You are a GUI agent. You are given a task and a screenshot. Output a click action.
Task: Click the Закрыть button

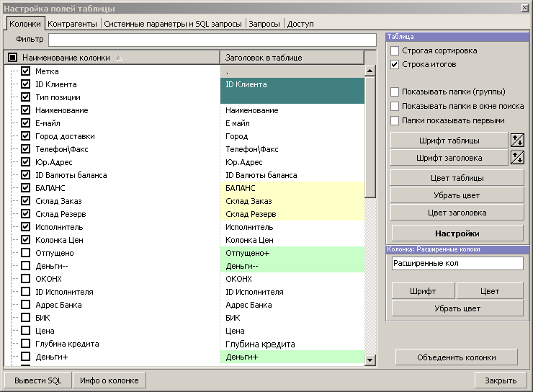[x=501, y=380]
